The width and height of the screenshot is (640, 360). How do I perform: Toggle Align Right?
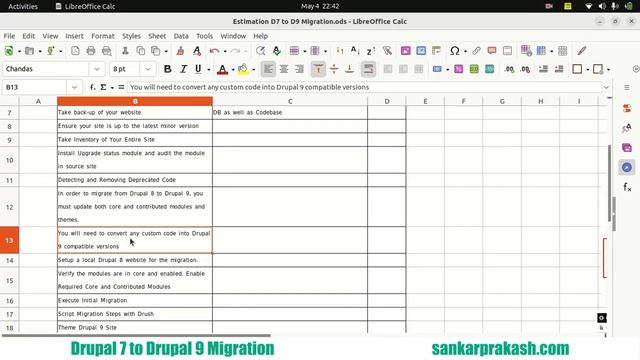[299, 69]
